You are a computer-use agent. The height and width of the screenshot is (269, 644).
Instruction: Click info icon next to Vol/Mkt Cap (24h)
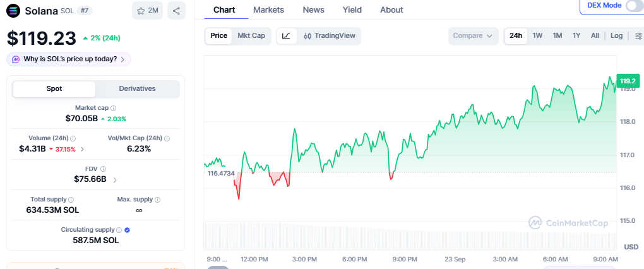[x=167, y=138]
